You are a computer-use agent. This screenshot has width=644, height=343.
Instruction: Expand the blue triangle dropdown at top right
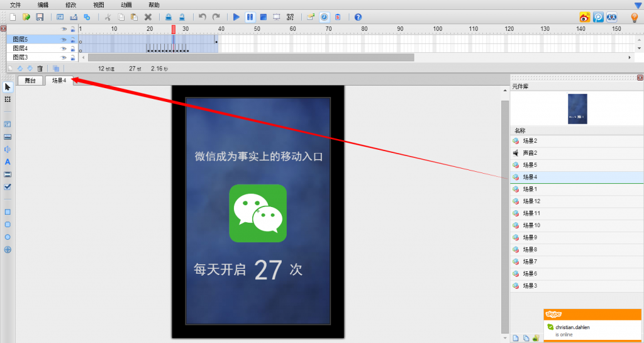(x=639, y=5)
